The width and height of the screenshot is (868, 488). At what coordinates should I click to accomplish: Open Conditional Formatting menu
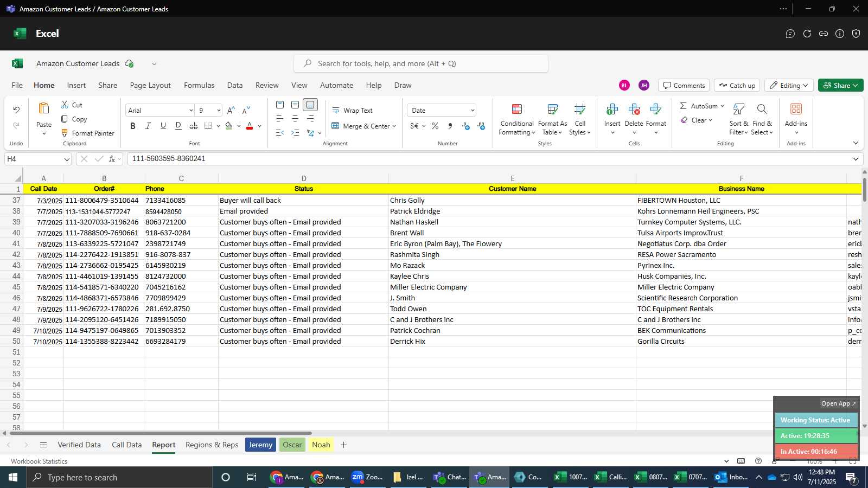[x=517, y=119]
